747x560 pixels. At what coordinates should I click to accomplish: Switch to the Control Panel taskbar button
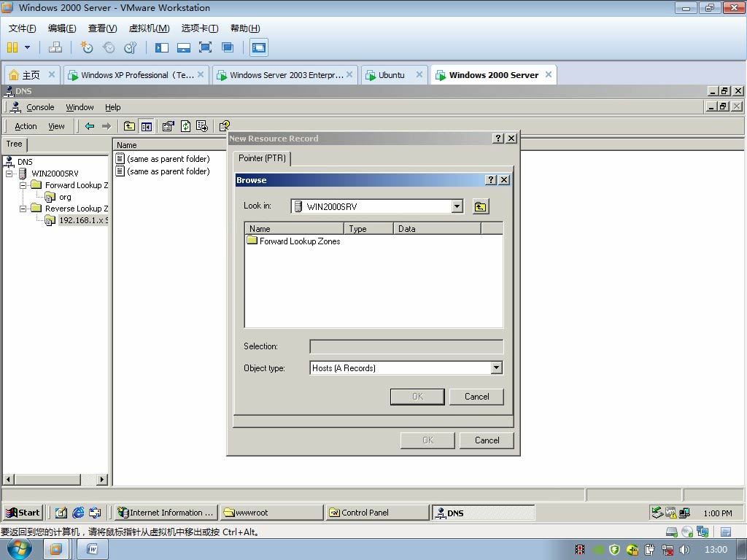point(377,513)
